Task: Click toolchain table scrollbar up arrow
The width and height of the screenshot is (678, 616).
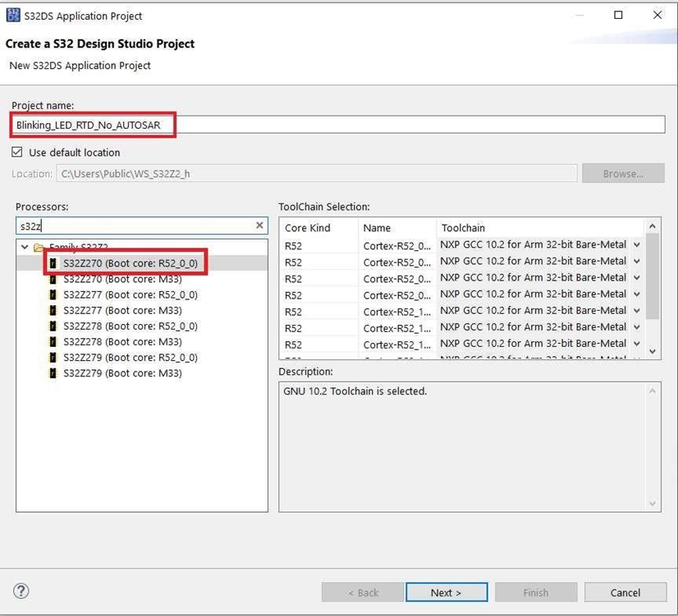Action: [x=653, y=226]
